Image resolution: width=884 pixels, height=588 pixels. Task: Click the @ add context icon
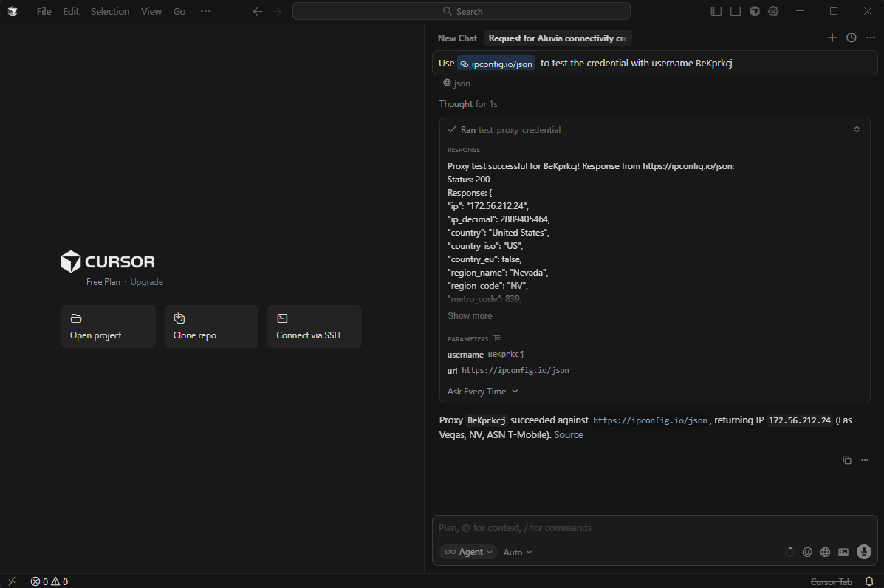(x=807, y=552)
